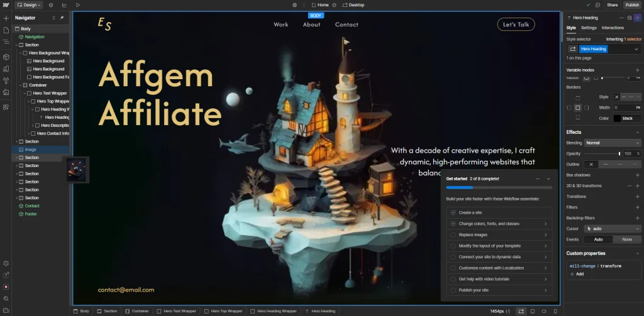
Task: Open site Settings gear in left sidebar
Action: (x=6, y=263)
